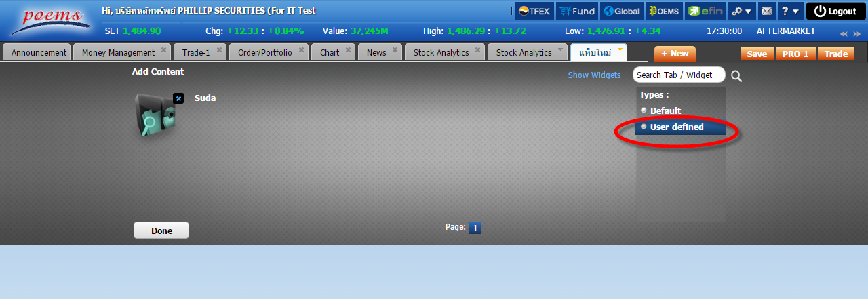The height and width of the screenshot is (299, 868).
Task: Select the Default type radio button
Action: 644,111
